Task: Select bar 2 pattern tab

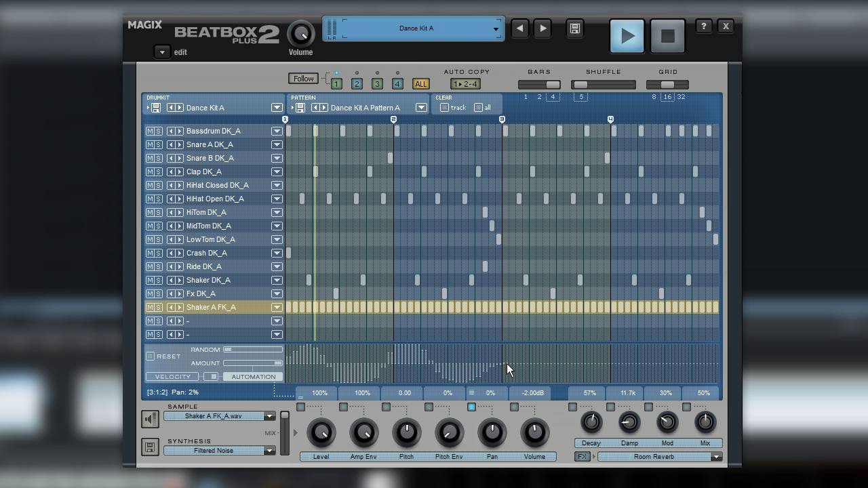Action: coord(357,84)
